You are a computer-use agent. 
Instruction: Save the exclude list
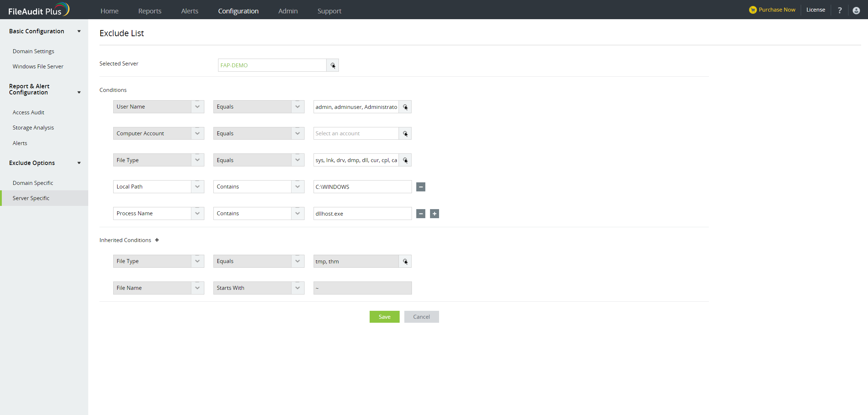[384, 317]
